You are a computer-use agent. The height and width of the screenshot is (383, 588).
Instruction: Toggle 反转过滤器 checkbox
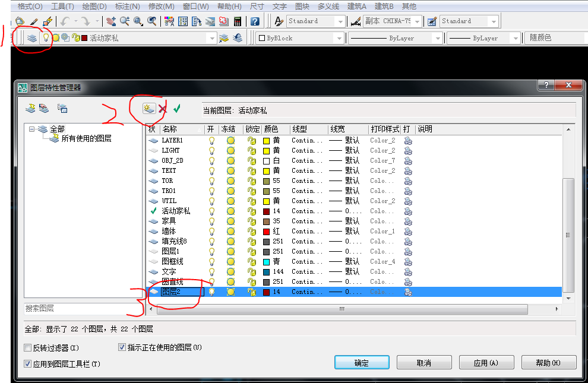[27, 348]
